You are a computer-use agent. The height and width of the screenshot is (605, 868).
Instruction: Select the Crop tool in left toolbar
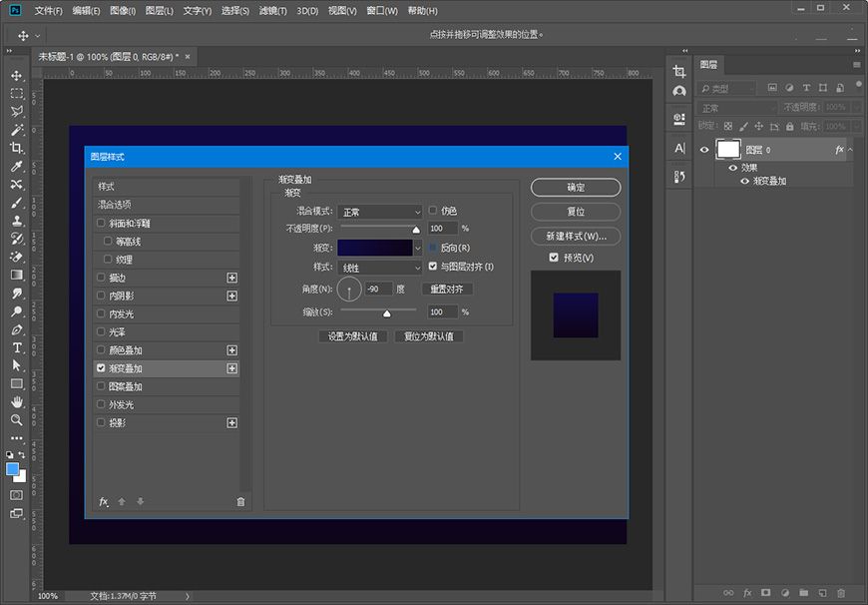[17, 148]
